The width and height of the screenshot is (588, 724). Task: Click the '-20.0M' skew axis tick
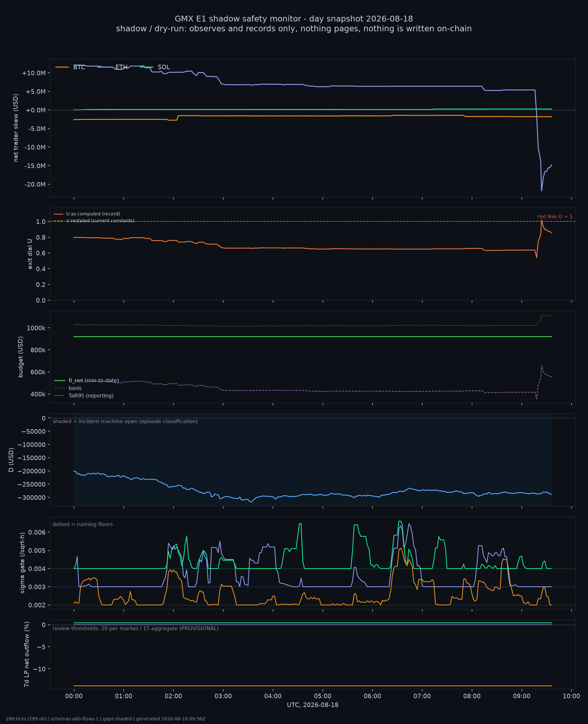(x=35, y=184)
